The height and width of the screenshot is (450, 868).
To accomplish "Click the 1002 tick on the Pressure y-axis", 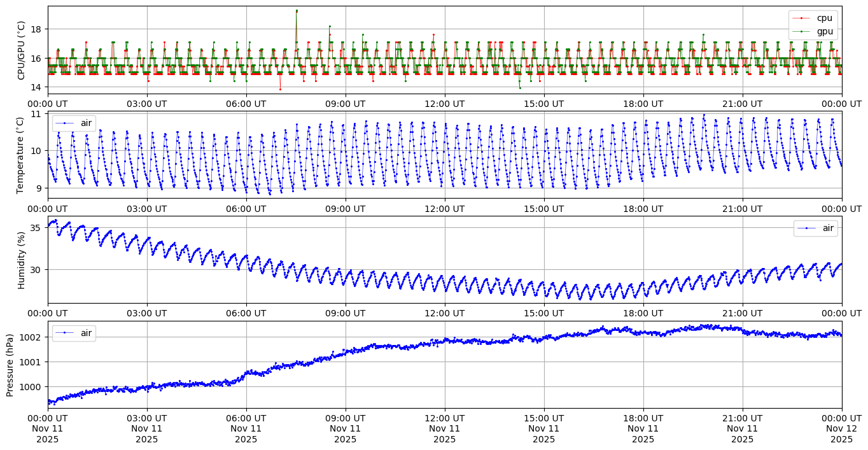I will click(32, 337).
